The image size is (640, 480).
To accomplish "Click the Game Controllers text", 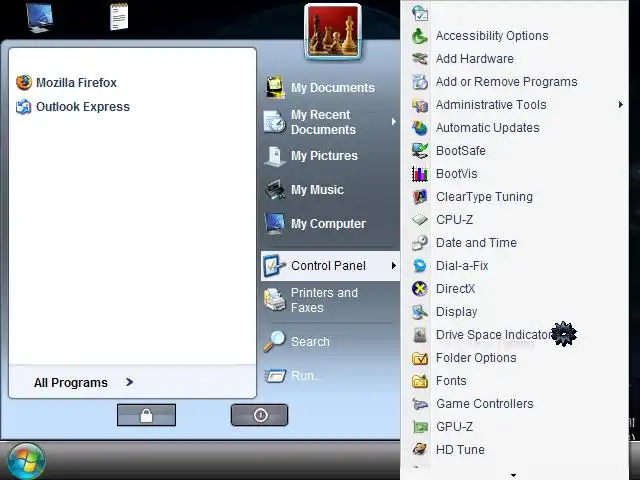I will 484,404.
